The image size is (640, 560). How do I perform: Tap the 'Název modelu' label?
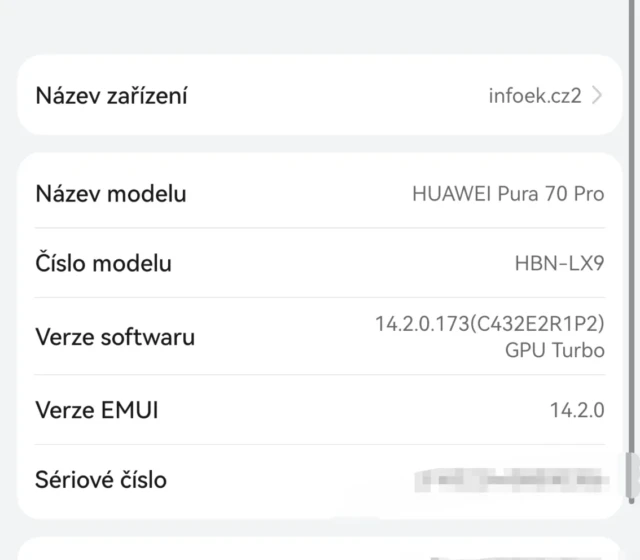[x=110, y=194]
